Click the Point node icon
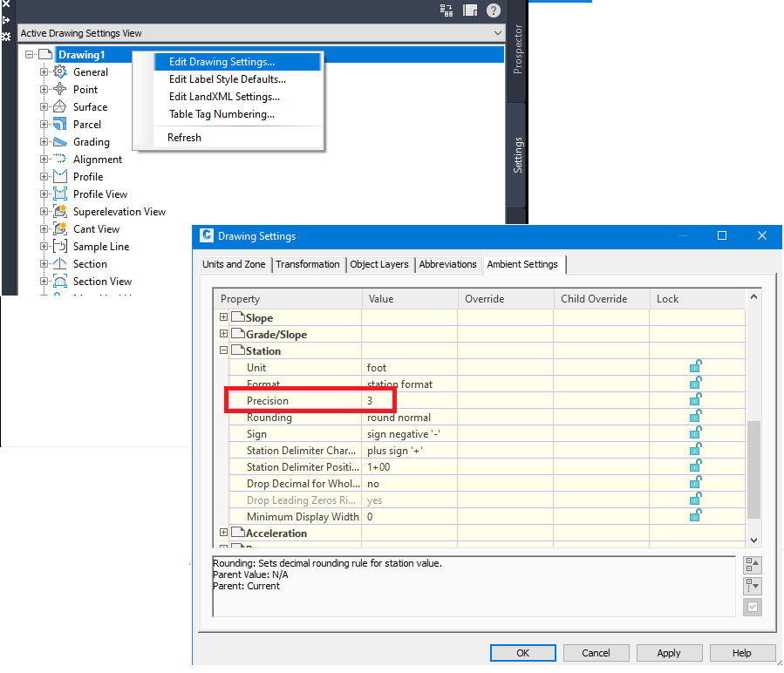Viewport: 784px width, 673px height. (60, 90)
